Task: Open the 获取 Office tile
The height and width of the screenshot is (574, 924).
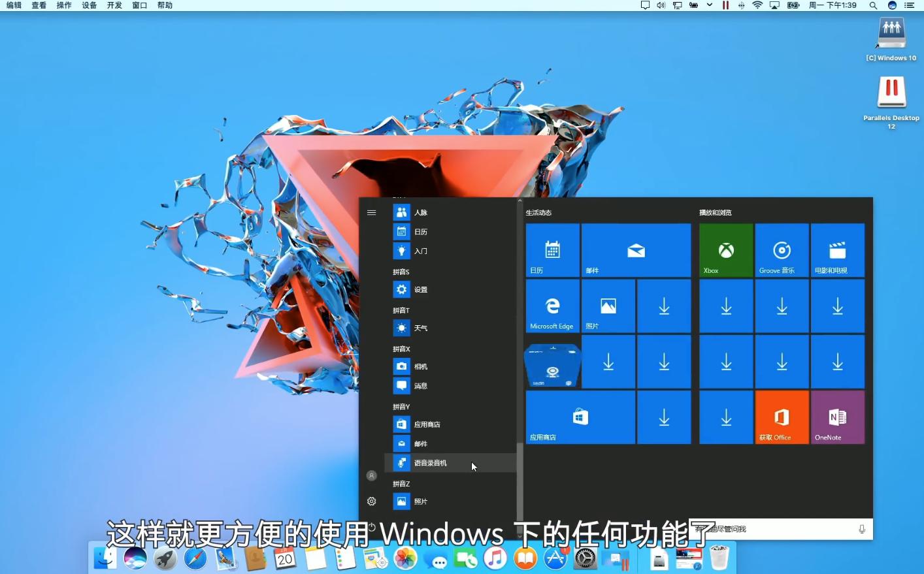Action: (x=782, y=417)
